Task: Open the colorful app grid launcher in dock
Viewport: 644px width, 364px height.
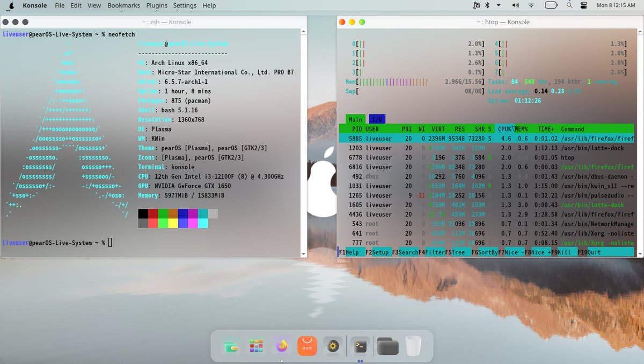Action: click(256, 346)
